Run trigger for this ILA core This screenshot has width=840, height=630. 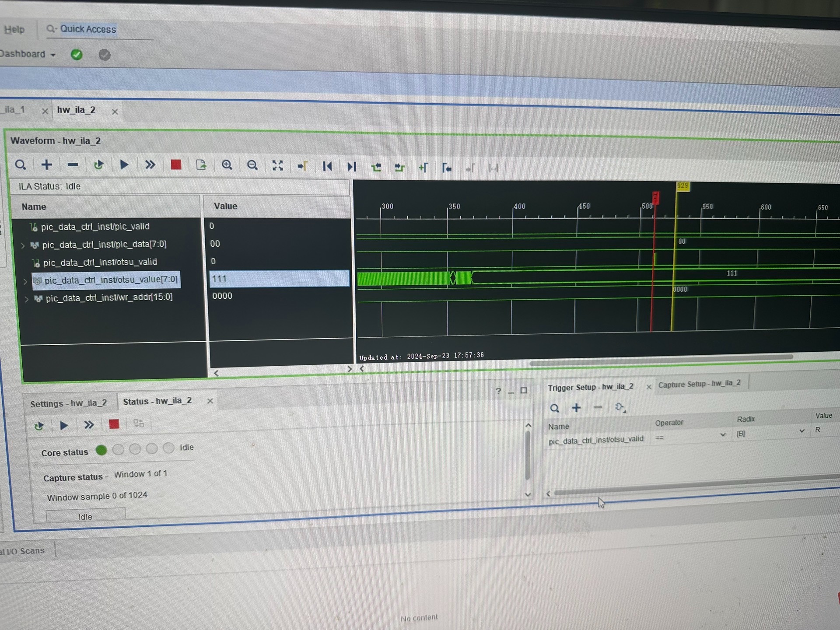[124, 165]
